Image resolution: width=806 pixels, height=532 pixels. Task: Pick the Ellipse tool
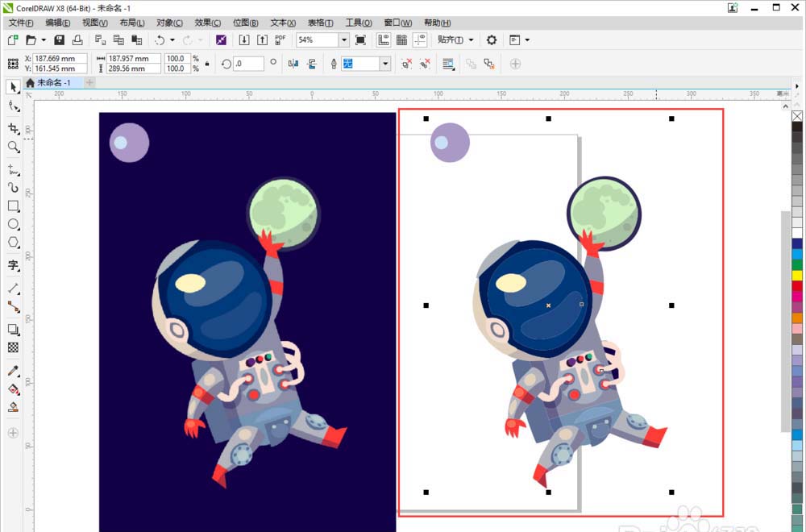[x=13, y=224]
